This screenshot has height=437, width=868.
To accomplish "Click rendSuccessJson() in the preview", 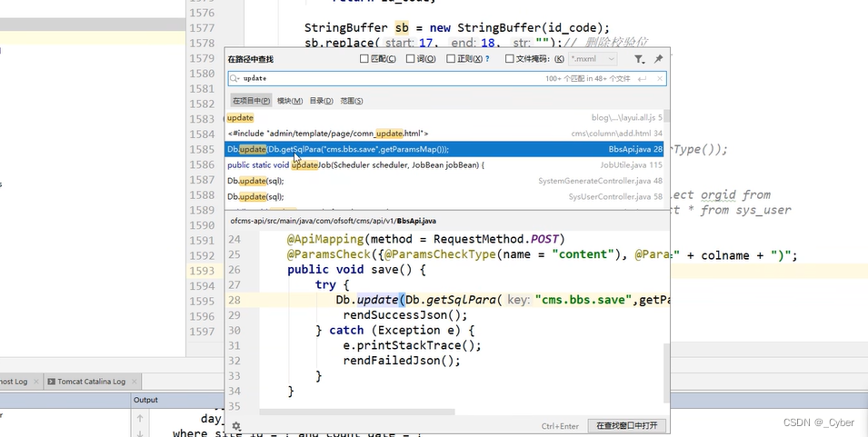I will click(405, 314).
